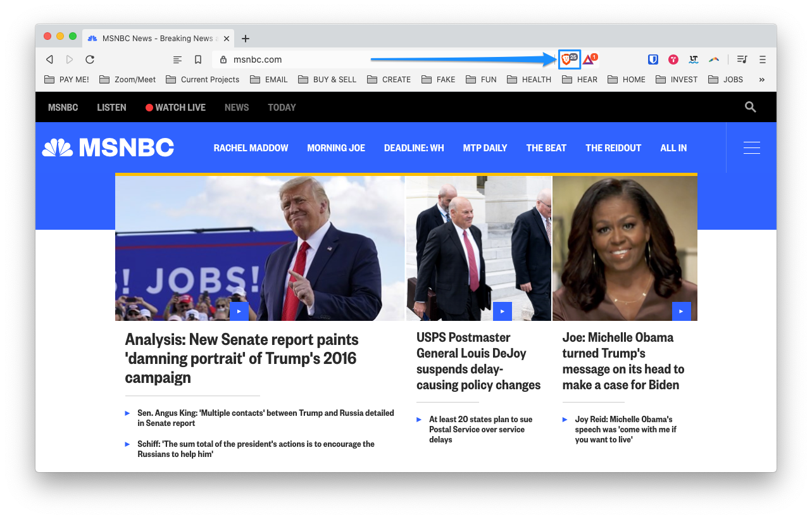812x519 pixels.
Task: Expand the hidden bookmarks overflow chevron
Action: [x=761, y=80]
